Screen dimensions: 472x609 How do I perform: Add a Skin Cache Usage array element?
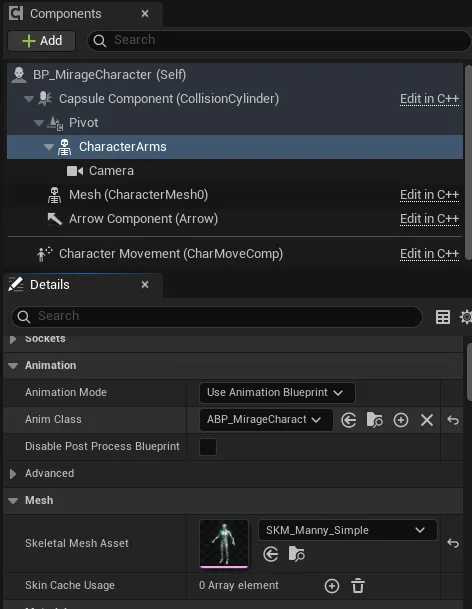click(332, 586)
